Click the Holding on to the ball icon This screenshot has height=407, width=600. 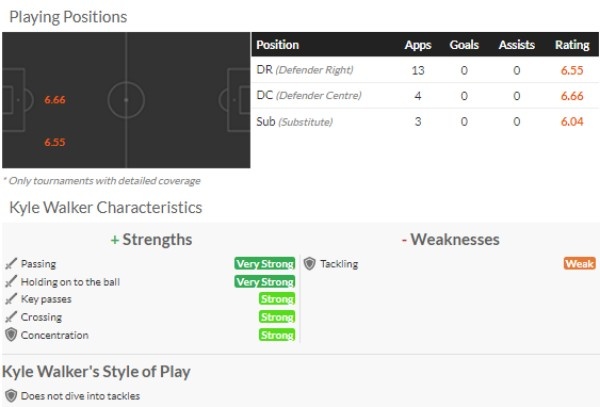coord(11,282)
